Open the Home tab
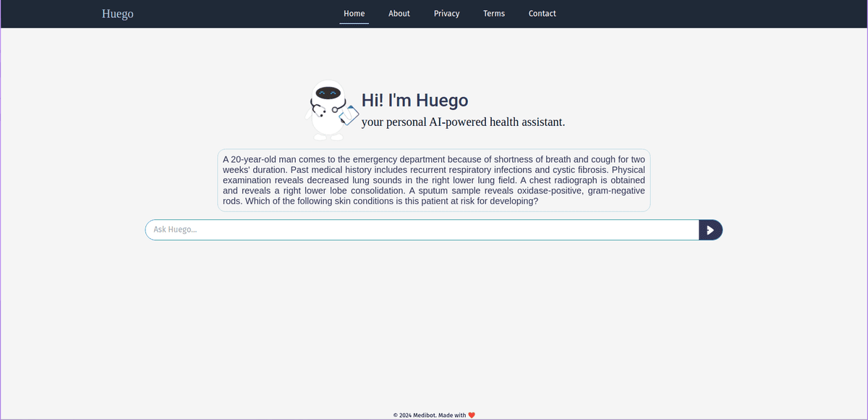Viewport: 868px width, 420px height. (354, 14)
